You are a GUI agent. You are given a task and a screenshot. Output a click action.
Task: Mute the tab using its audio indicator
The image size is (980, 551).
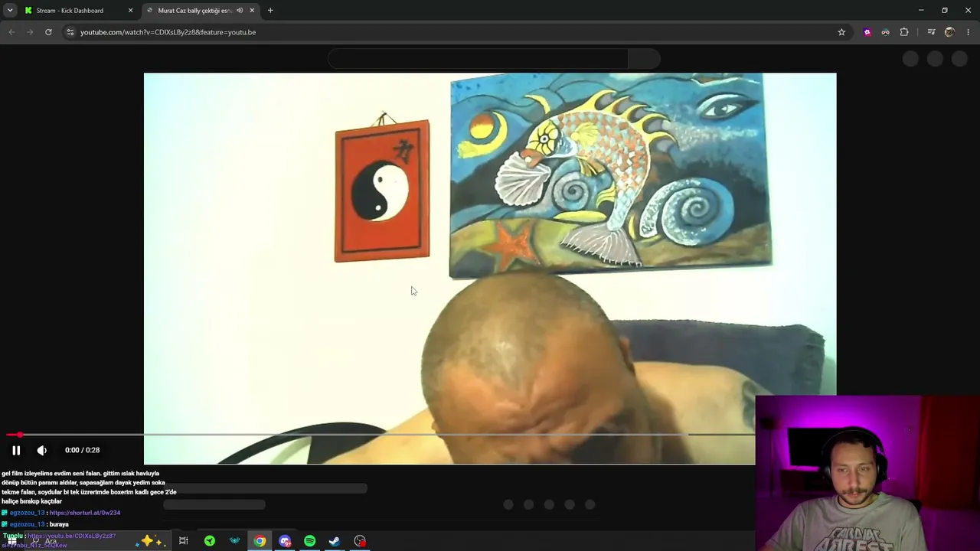click(240, 11)
